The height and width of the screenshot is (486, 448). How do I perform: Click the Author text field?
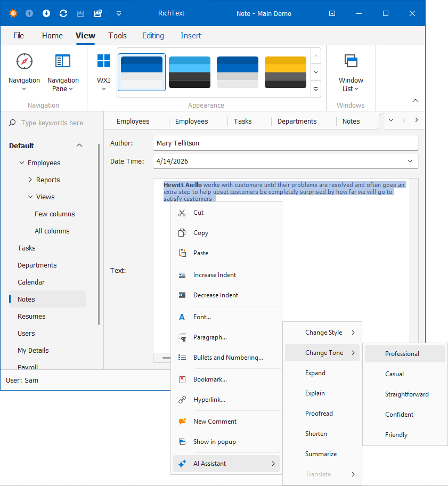click(286, 143)
